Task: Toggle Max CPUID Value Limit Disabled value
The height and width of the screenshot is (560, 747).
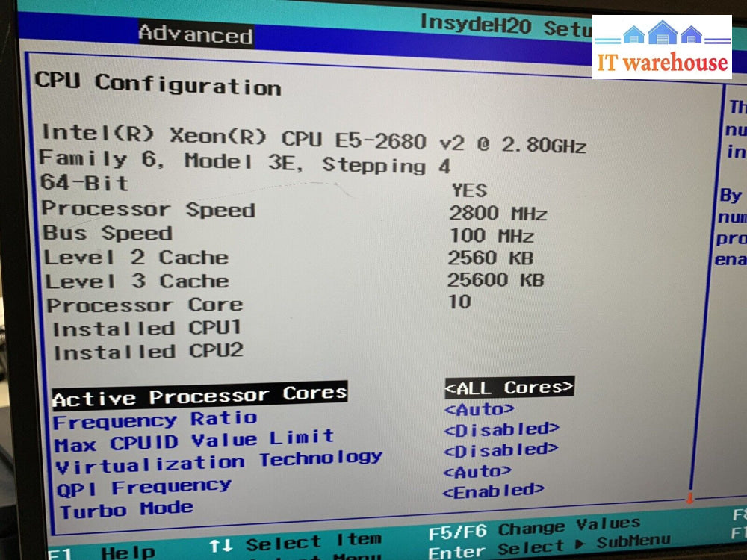Action: click(x=501, y=429)
